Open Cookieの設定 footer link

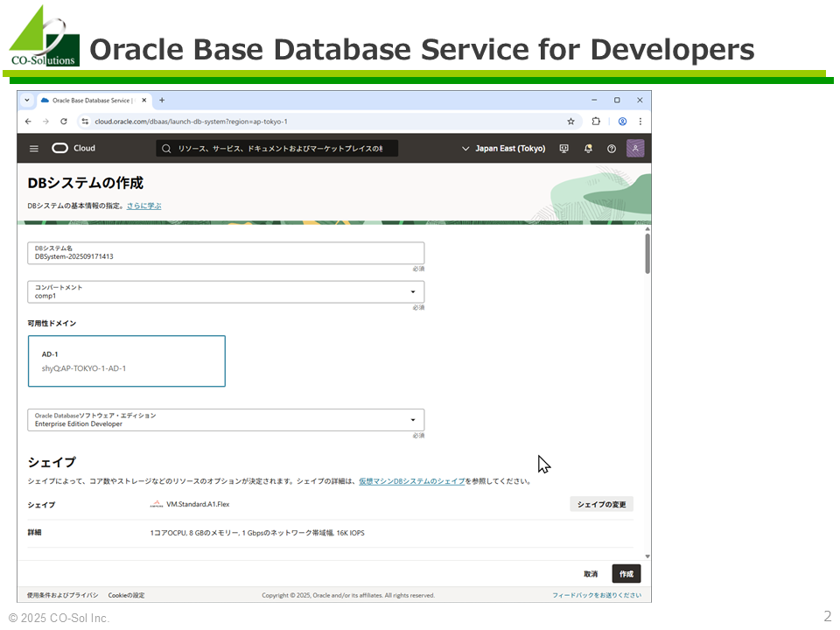[126, 595]
